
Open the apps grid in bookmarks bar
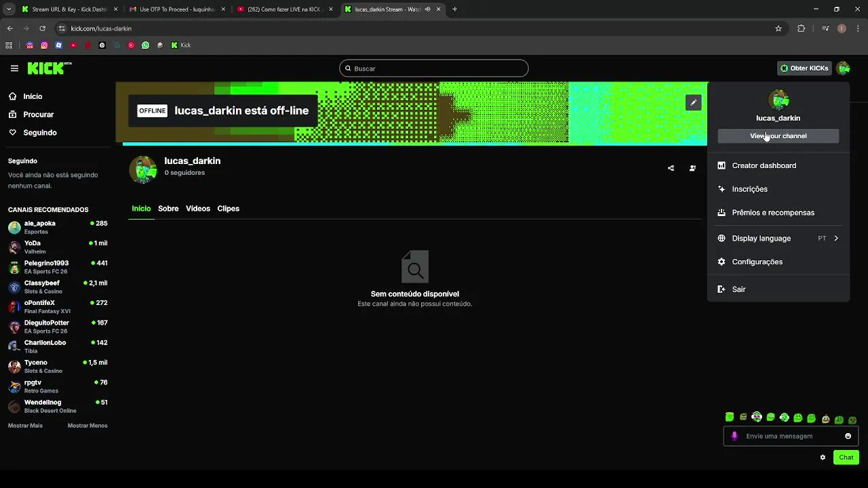pos(9,45)
